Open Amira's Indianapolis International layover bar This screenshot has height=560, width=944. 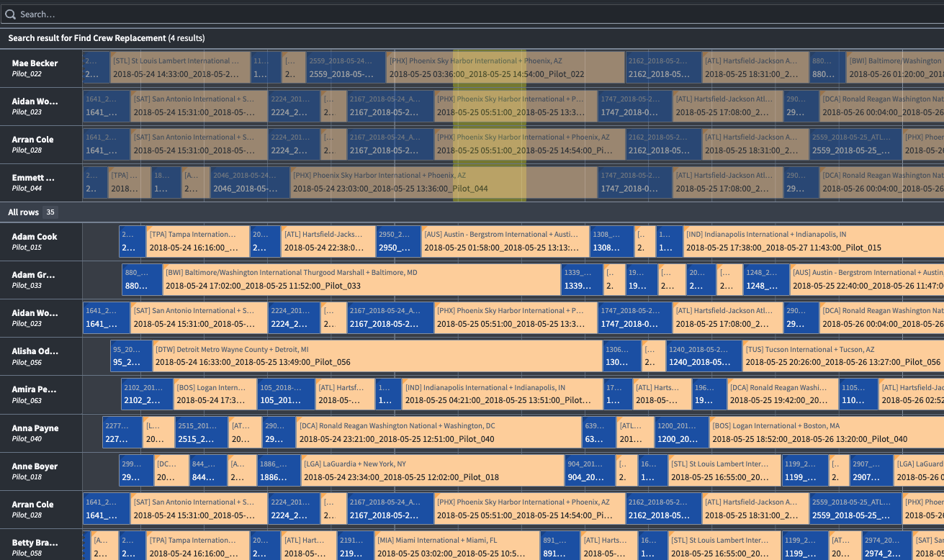(502, 394)
